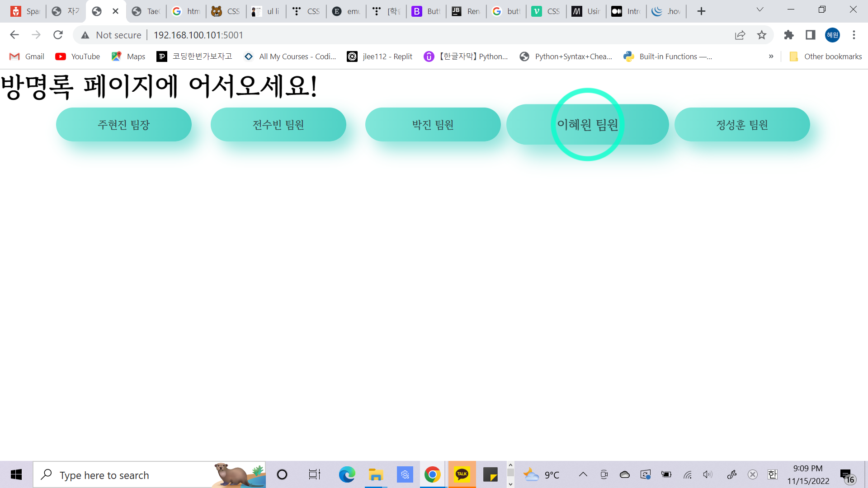
Task: Open Chrome three-dot menu
Action: click(854, 35)
